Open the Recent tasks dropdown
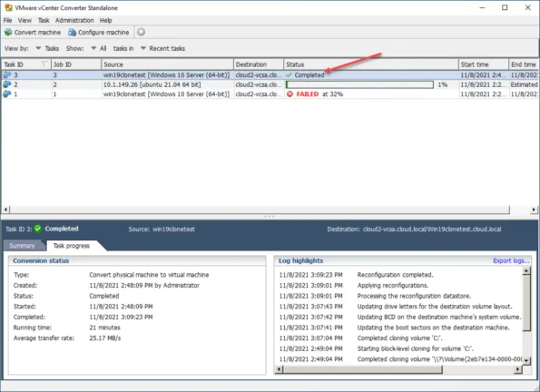Image resolution: width=540 pixels, height=392 pixels. [162, 49]
